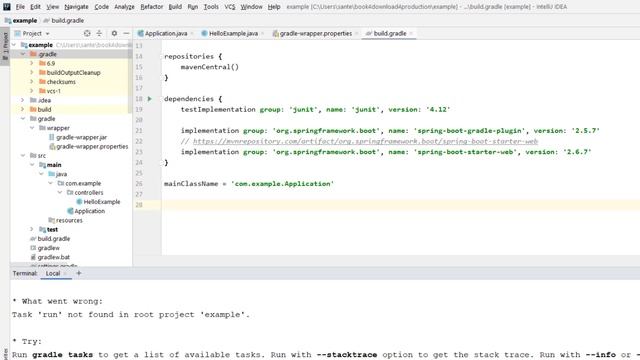This screenshot has height=360, width=640.
Task: Click 'Task run not found' terminal message
Action: tap(131, 315)
